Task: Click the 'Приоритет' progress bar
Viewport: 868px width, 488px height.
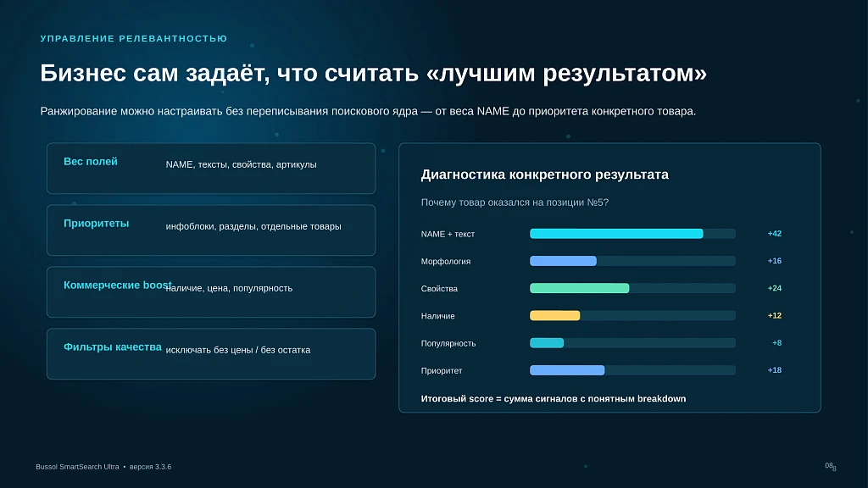Action: coord(632,370)
